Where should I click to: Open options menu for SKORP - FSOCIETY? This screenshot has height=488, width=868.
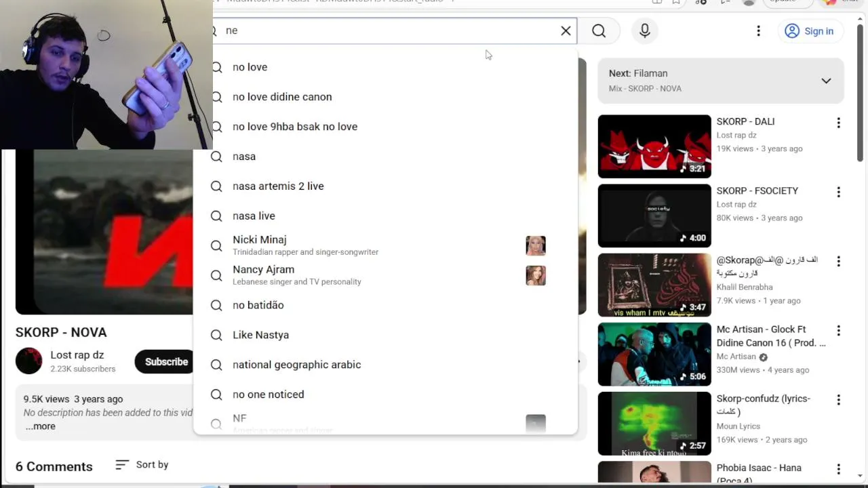tap(838, 192)
